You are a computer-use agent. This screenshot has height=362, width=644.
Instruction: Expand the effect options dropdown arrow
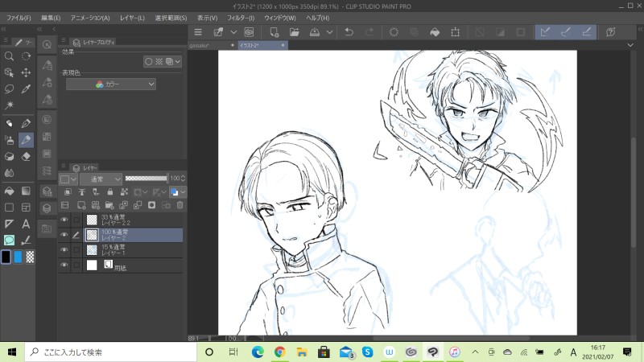click(177, 62)
